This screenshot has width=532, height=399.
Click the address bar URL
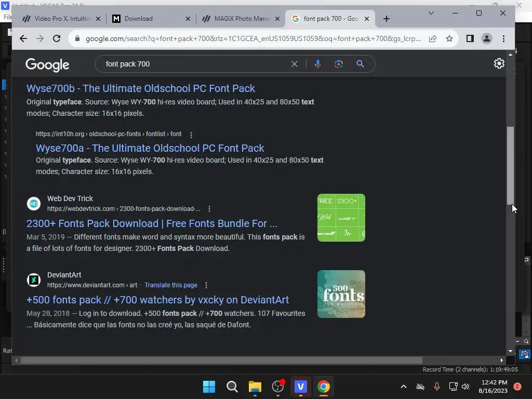tap(253, 38)
